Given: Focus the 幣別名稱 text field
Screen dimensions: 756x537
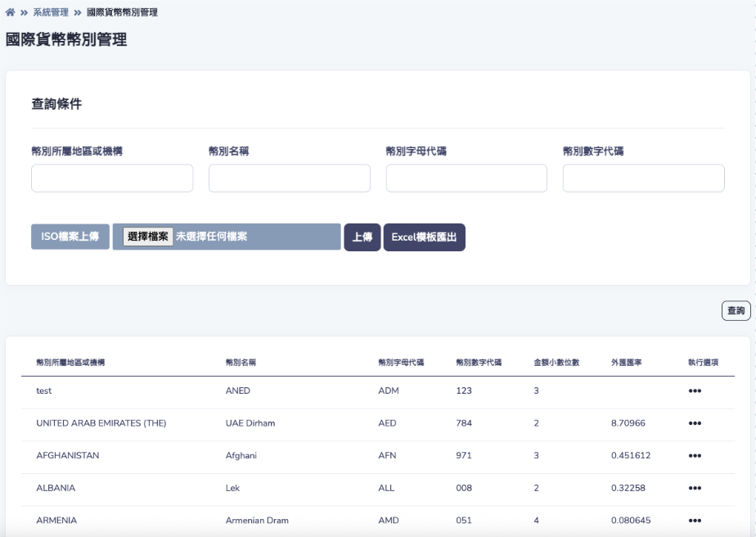Looking at the screenshot, I should [289, 178].
